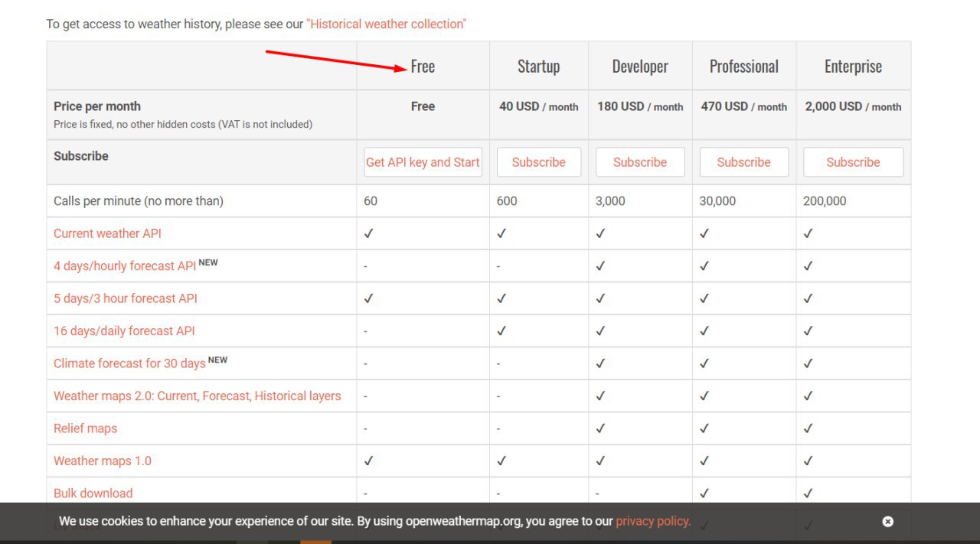Image resolution: width=980 pixels, height=544 pixels.
Task: Open the Weather maps 1.0 link
Action: [103, 461]
